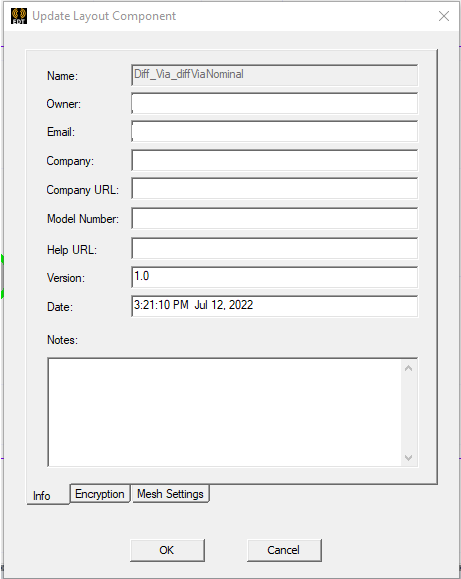Click the Help URL input field
Image resolution: width=461 pixels, height=579 pixels.
click(274, 249)
